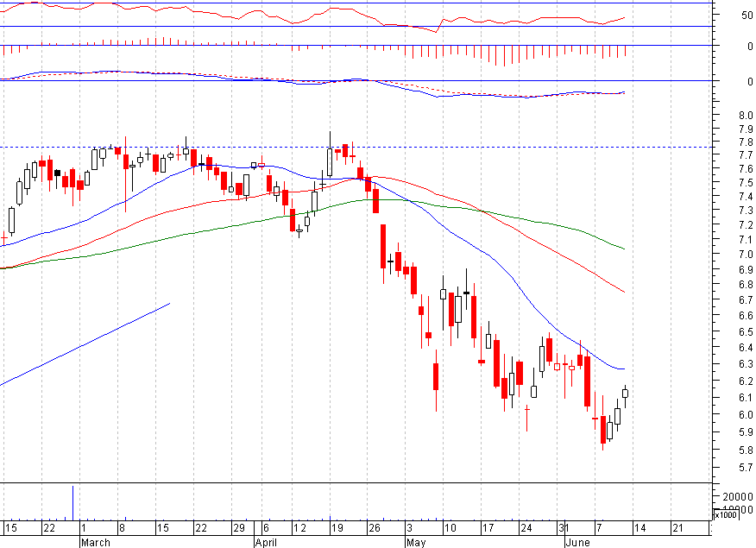Click the date label 1 above March
Screen dimensions: 756x548
pyautogui.click(x=84, y=528)
